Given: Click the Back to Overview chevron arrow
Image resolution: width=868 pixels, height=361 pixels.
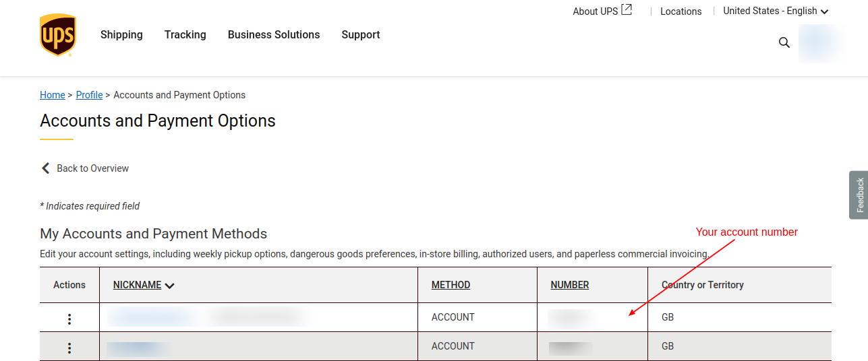Looking at the screenshot, I should click(46, 168).
